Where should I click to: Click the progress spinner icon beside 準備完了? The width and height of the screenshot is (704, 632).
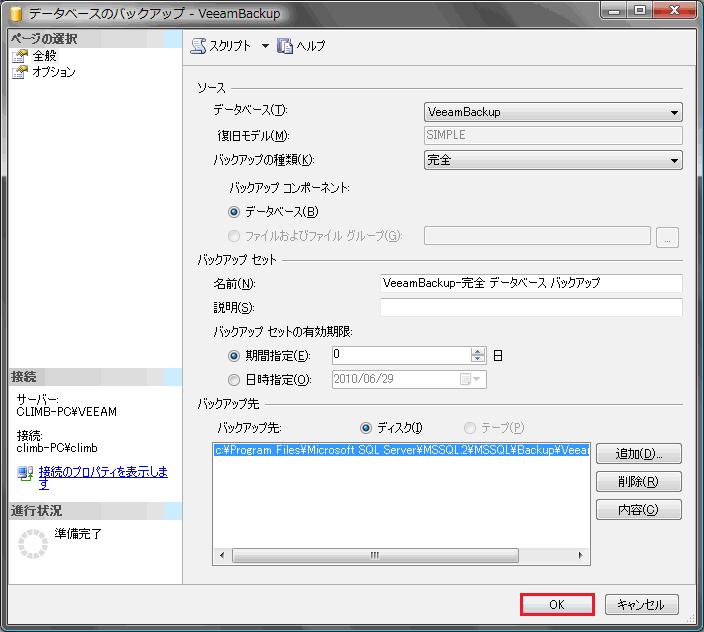click(x=33, y=544)
